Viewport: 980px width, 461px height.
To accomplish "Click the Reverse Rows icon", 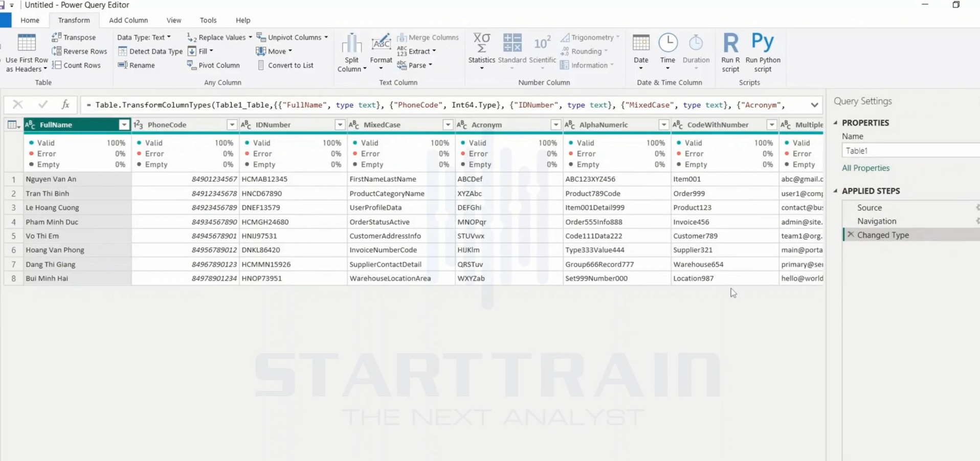I will 56,51.
